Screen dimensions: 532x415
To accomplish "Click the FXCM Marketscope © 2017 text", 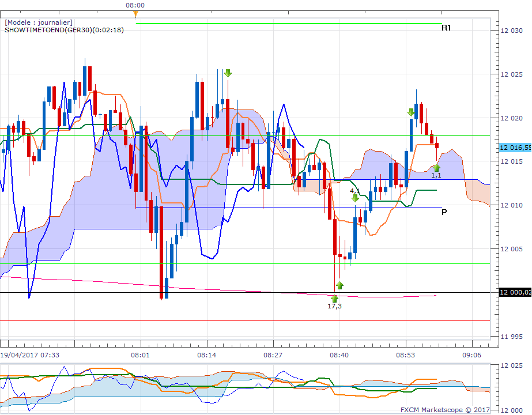I will coord(445,410).
